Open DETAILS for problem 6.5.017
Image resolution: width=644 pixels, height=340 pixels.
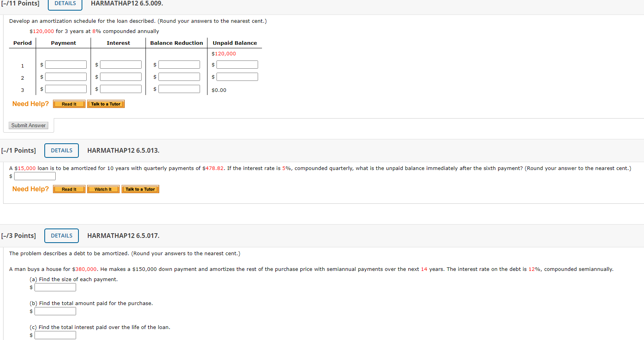coord(61,236)
